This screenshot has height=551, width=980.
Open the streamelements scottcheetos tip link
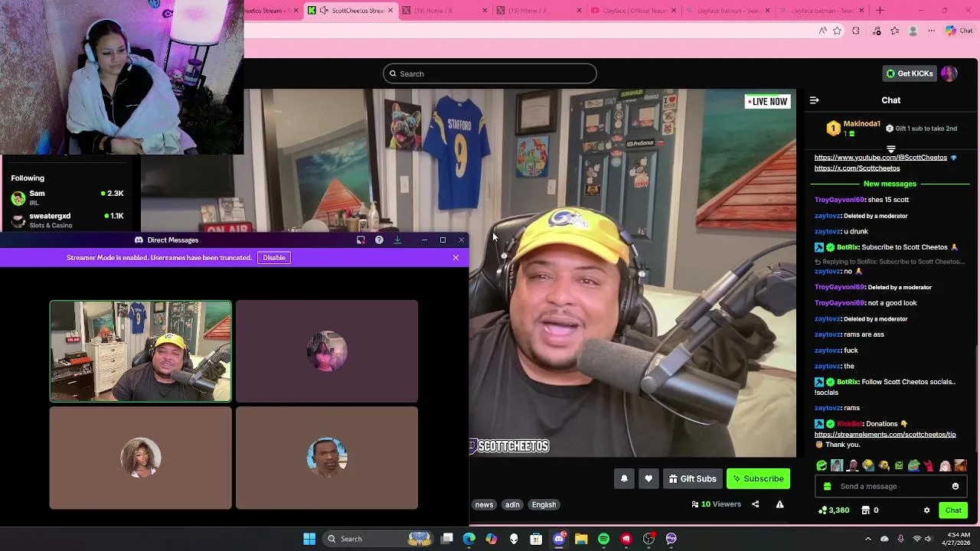click(885, 435)
